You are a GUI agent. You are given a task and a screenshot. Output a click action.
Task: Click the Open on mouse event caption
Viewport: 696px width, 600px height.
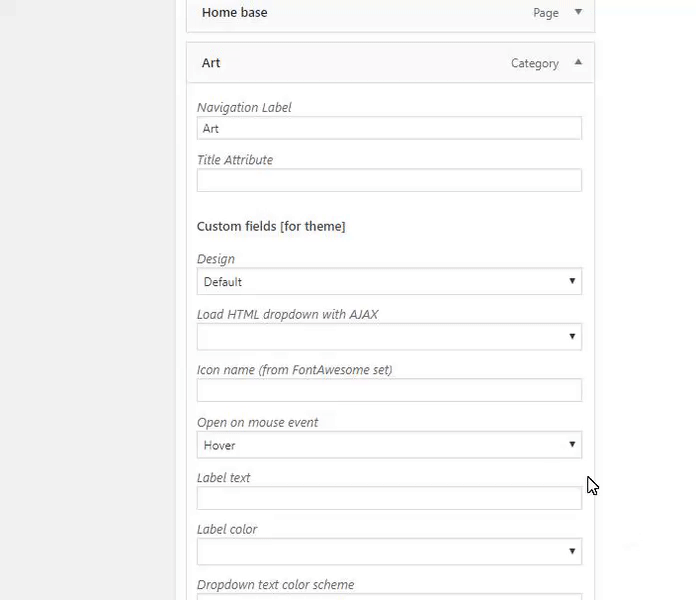click(x=257, y=422)
